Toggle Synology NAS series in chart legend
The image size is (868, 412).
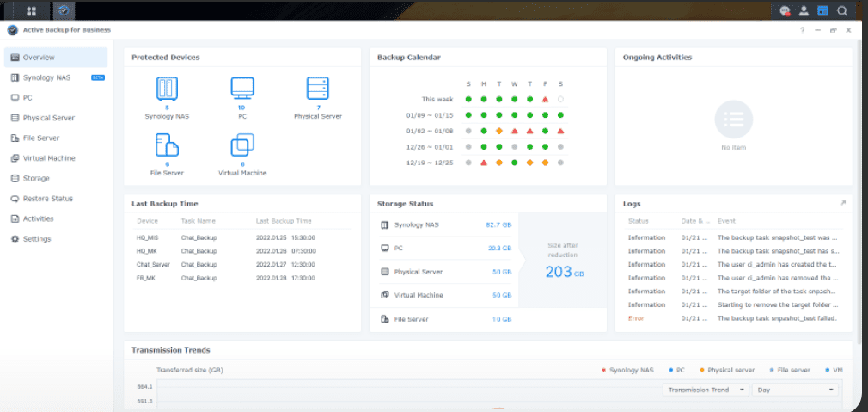point(627,370)
